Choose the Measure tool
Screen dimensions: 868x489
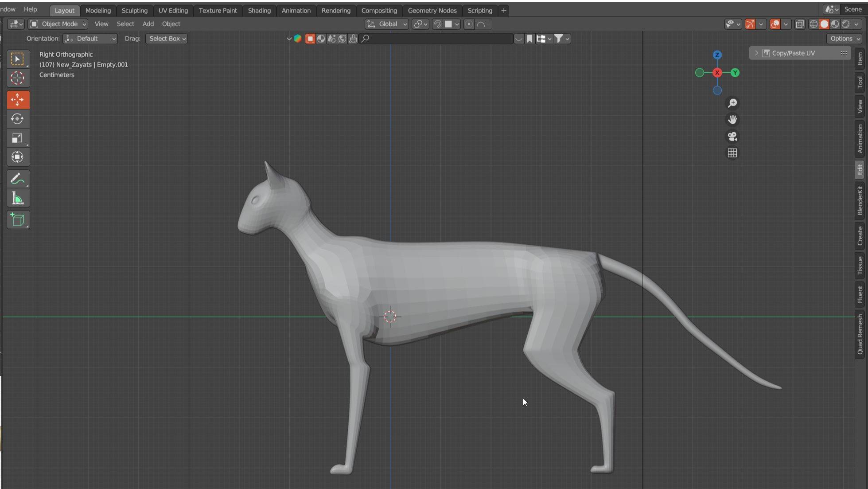(18, 198)
